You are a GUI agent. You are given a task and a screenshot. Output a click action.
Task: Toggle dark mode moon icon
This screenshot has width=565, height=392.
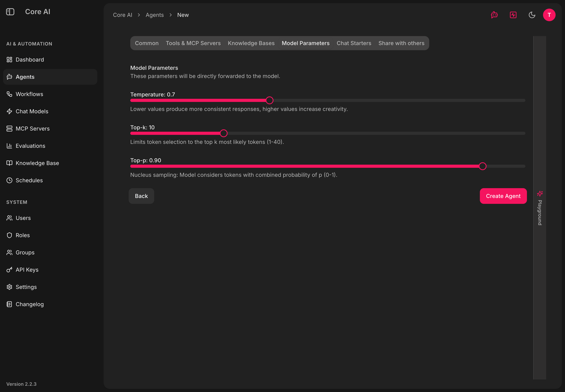[x=532, y=15]
